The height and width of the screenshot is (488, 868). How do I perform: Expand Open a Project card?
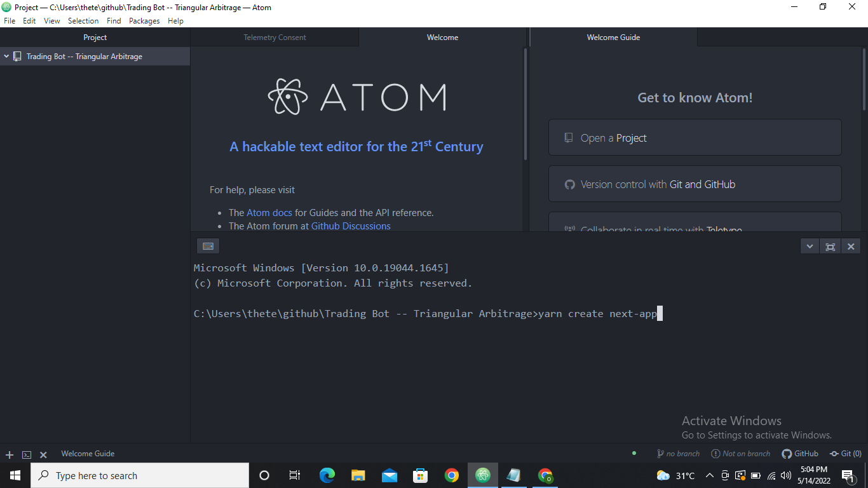point(695,138)
